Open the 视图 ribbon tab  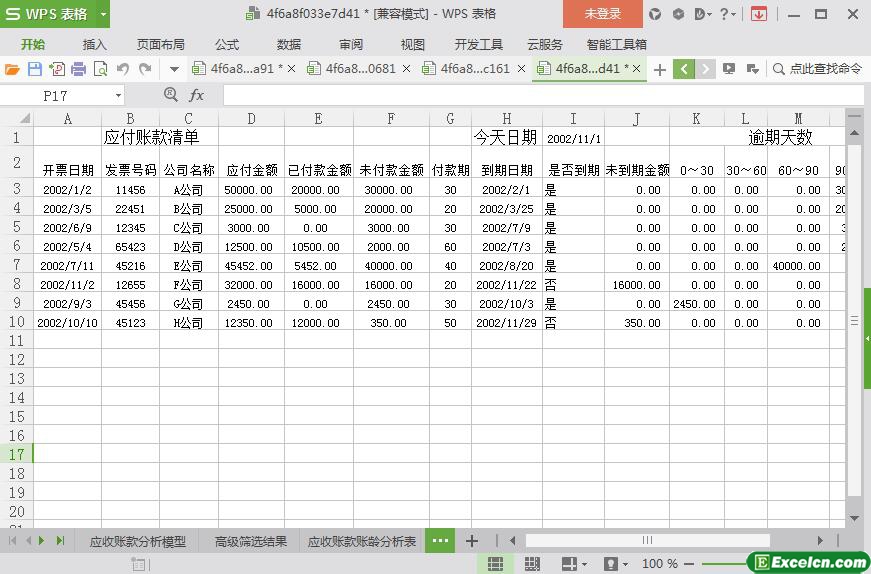pyautogui.click(x=412, y=44)
